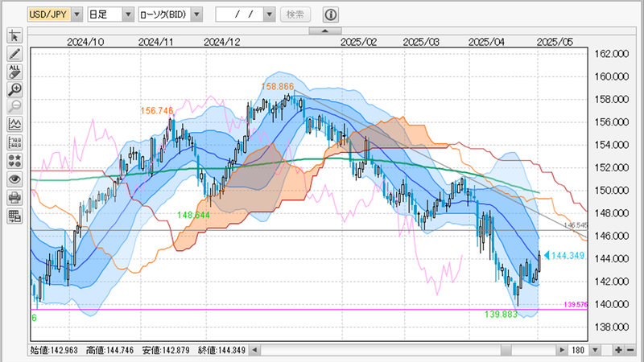The height and width of the screenshot is (362, 644).
Task: Select the pencil drawing tool
Action: pos(14,54)
